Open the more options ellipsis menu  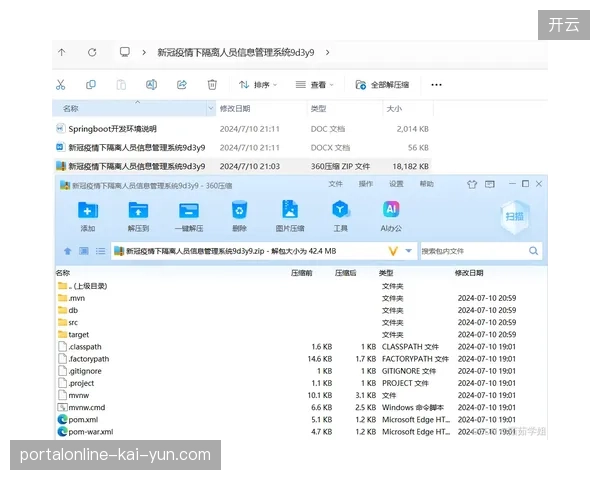pyautogui.click(x=436, y=85)
